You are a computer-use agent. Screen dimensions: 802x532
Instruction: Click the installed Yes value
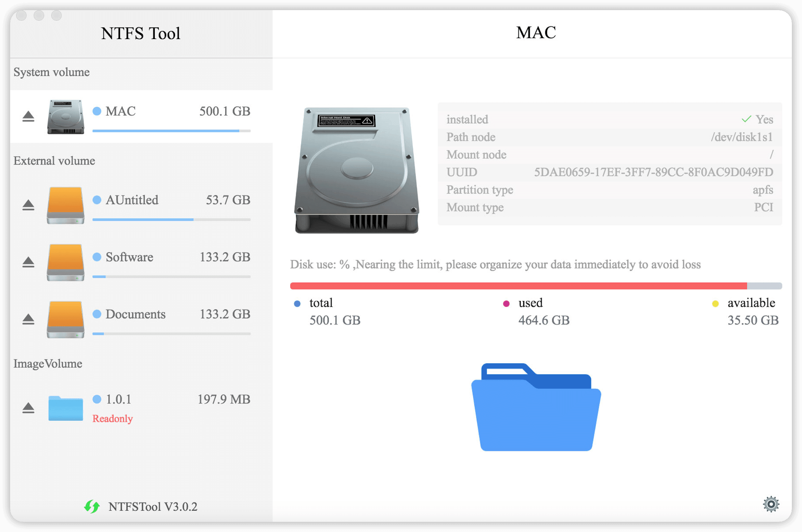point(764,119)
